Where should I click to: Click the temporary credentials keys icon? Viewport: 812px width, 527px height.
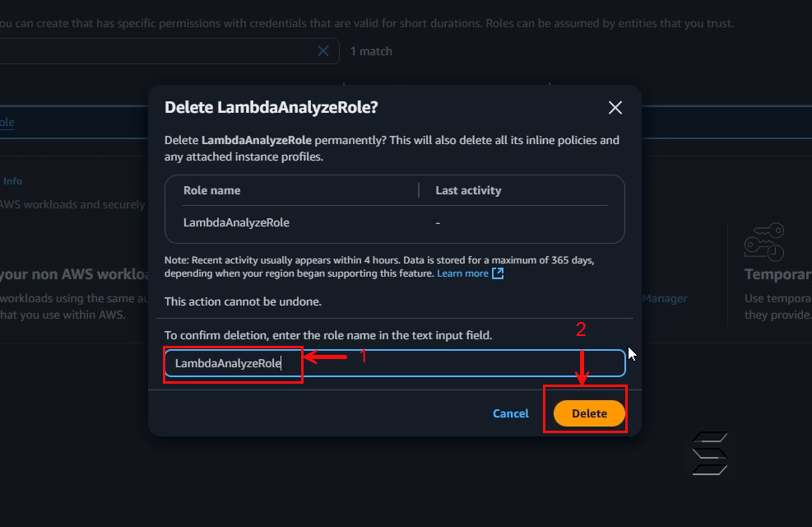[764, 242]
